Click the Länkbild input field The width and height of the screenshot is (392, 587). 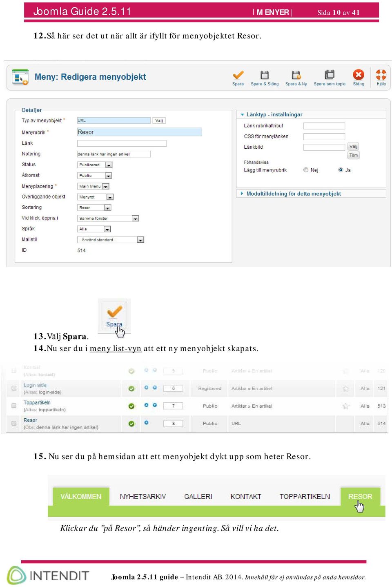(x=324, y=147)
